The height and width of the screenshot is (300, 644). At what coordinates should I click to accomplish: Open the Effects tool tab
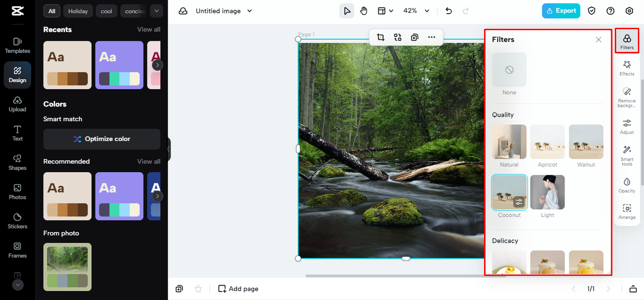(x=627, y=68)
